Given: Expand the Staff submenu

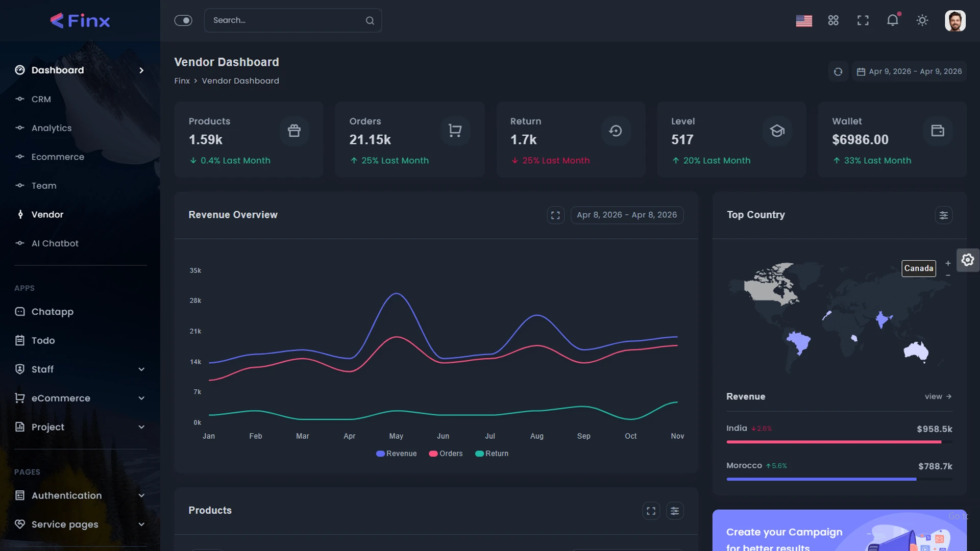Looking at the screenshot, I should point(80,369).
